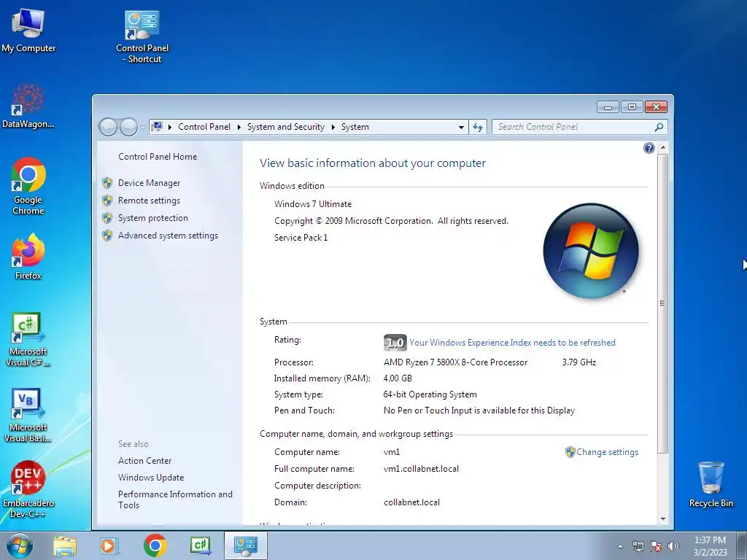Click the taskbar clock showing 1:37 PM
Screen dimensions: 747x560
[x=710, y=546]
